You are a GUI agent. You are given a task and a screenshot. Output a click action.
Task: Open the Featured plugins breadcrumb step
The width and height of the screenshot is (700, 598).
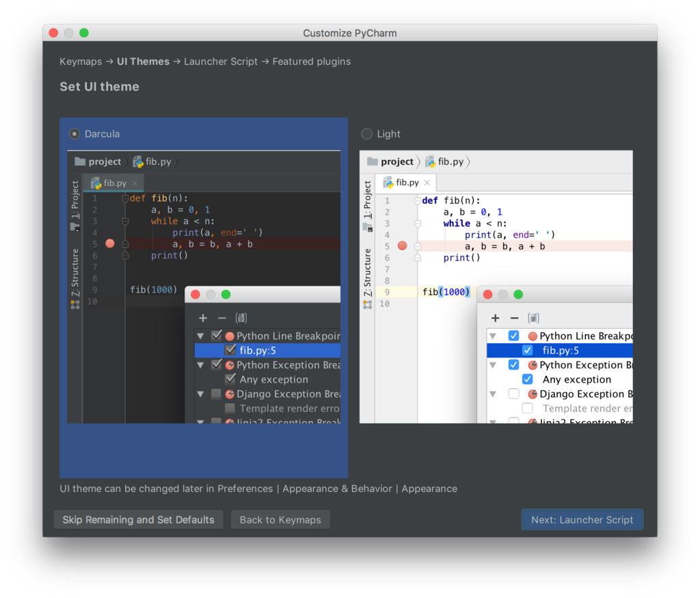[312, 62]
